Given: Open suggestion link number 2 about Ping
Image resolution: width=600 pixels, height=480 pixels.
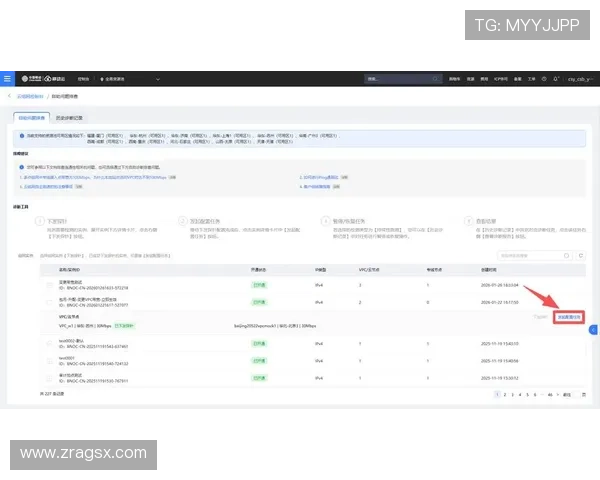Looking at the screenshot, I should point(319,177).
